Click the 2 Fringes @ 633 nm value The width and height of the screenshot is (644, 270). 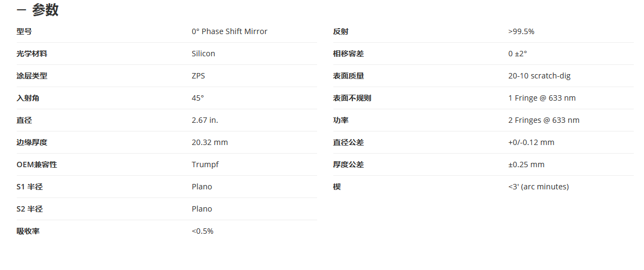pyautogui.click(x=544, y=120)
